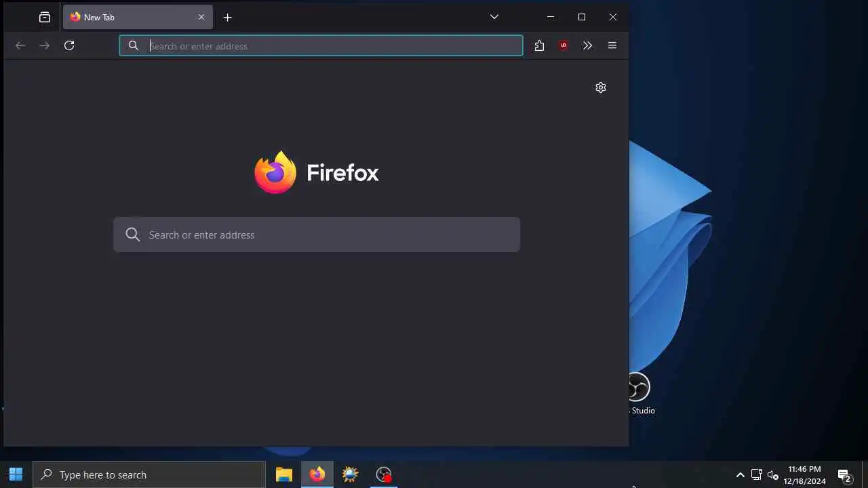This screenshot has height=488, width=868.
Task: Personalize new tab with gear icon
Action: (601, 87)
